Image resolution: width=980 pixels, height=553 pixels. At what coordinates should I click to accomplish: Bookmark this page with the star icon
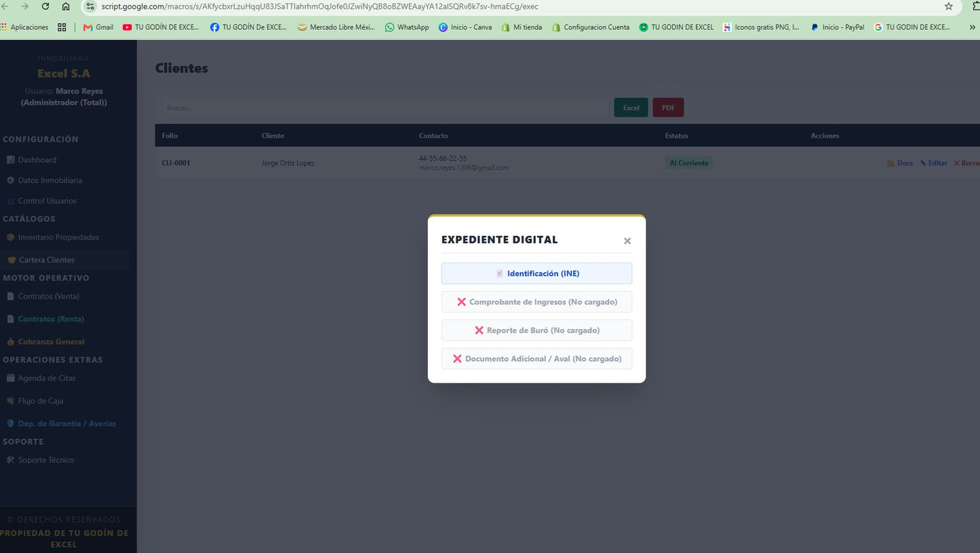coord(949,6)
